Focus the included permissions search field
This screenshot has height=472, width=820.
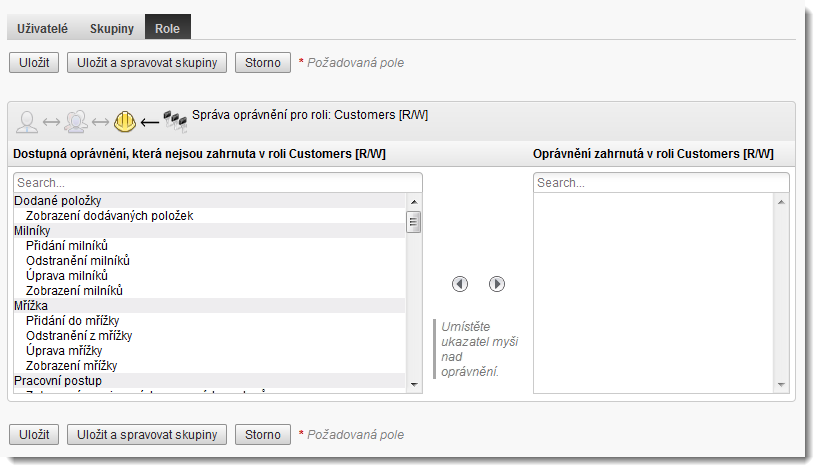pyautogui.click(x=661, y=183)
